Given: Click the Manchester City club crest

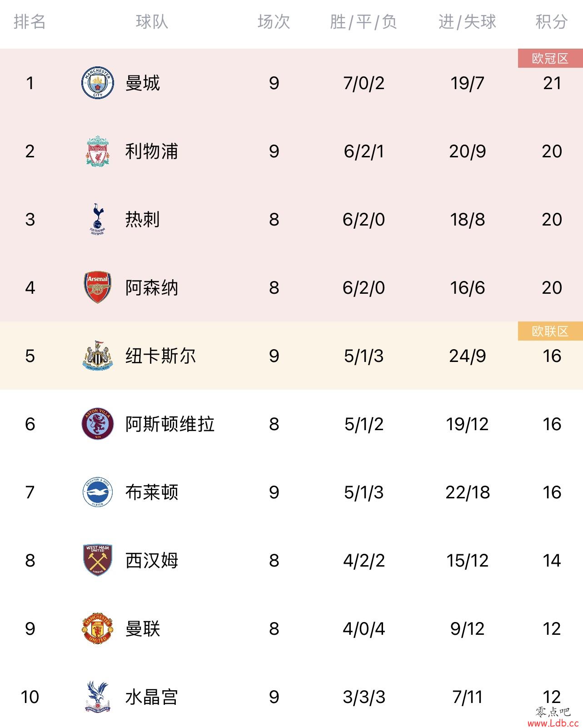Looking at the screenshot, I should 97,83.
